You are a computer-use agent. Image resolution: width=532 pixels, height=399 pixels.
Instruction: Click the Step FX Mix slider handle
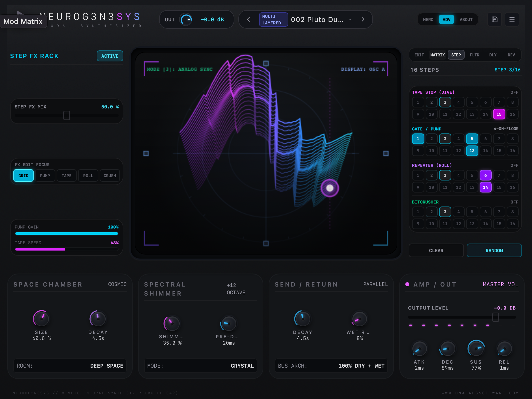[67, 115]
